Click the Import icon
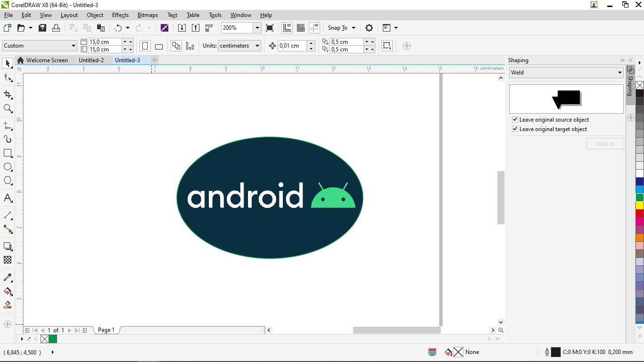 182,27
